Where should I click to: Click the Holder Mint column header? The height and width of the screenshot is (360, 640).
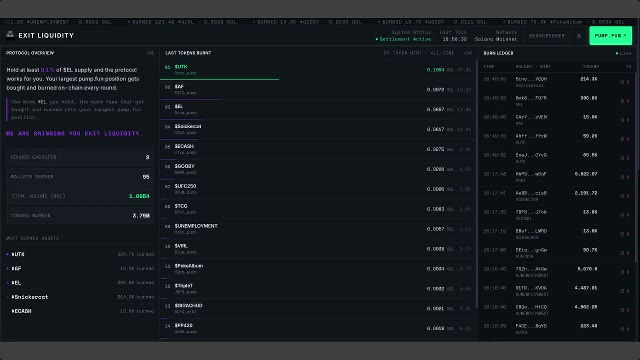pos(533,67)
